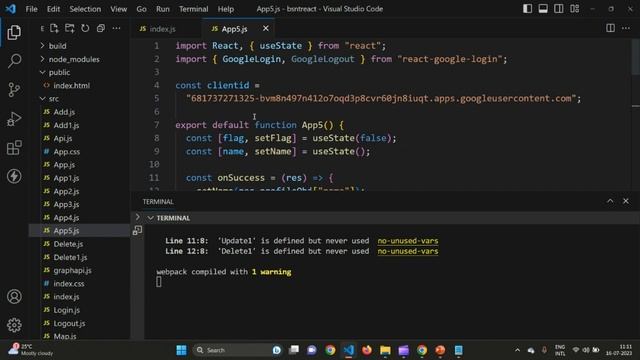640x360 pixels.
Task: Toggle secondary side bar layout icon
Action: point(559,9)
